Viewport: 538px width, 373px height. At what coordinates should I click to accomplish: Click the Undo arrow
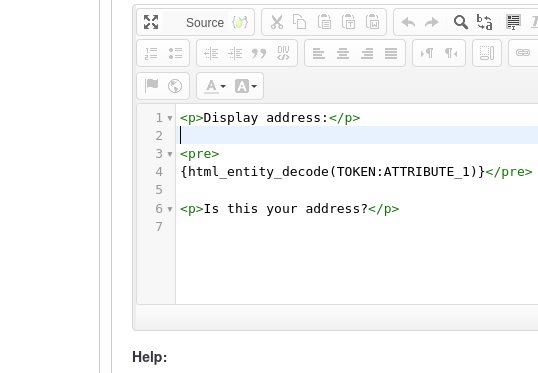pyautogui.click(x=408, y=22)
